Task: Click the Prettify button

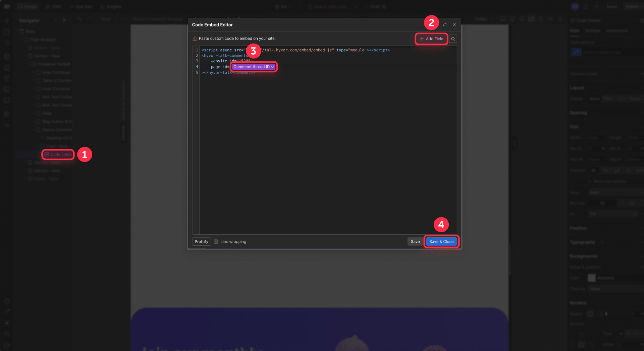Action: point(201,242)
